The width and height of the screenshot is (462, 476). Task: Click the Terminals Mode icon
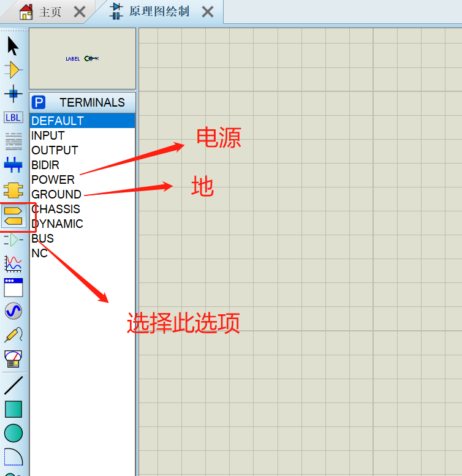point(13,216)
